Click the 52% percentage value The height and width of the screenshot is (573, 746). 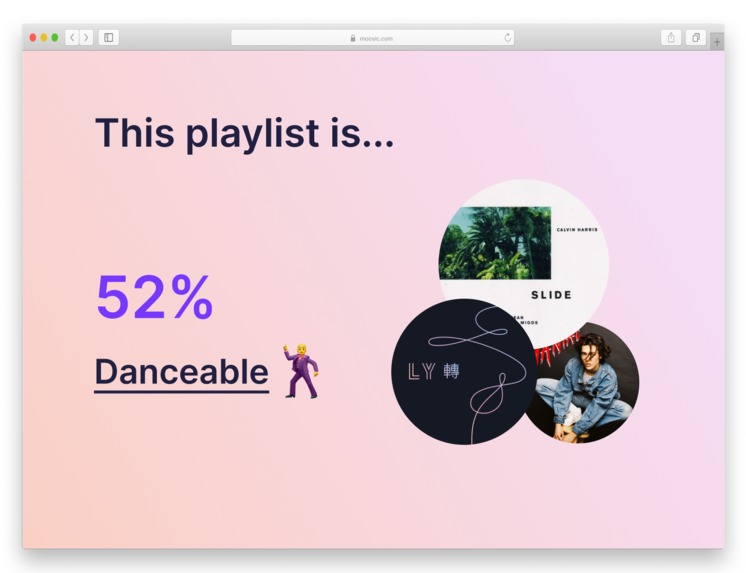pos(155,297)
